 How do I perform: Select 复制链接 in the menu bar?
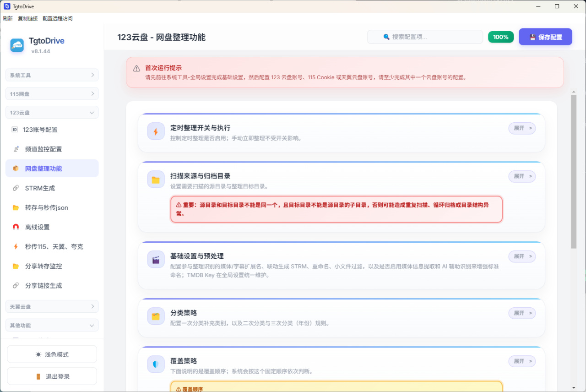point(28,18)
